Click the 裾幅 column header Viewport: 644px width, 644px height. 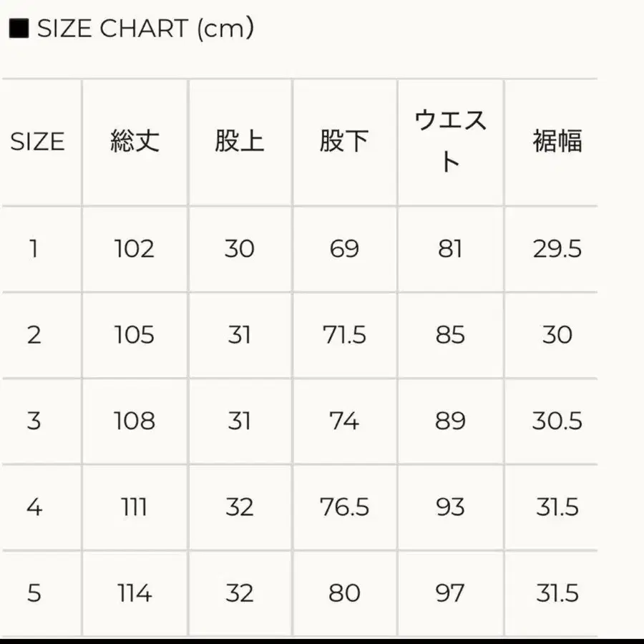click(557, 142)
